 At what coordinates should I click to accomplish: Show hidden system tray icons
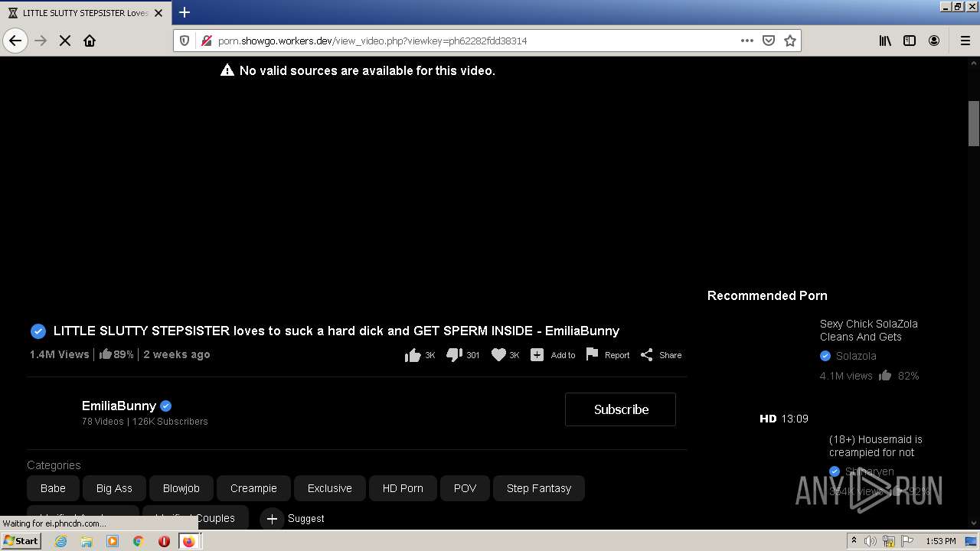(854, 541)
